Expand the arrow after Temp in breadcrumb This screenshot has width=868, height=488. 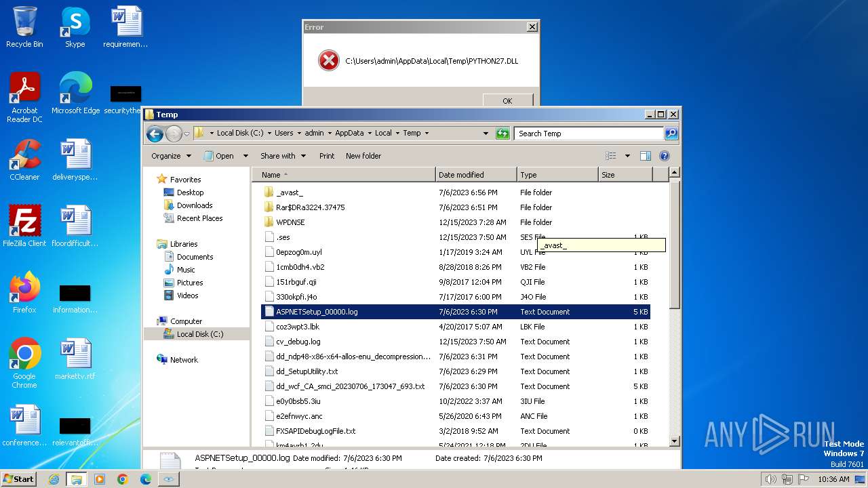pyautogui.click(x=427, y=134)
